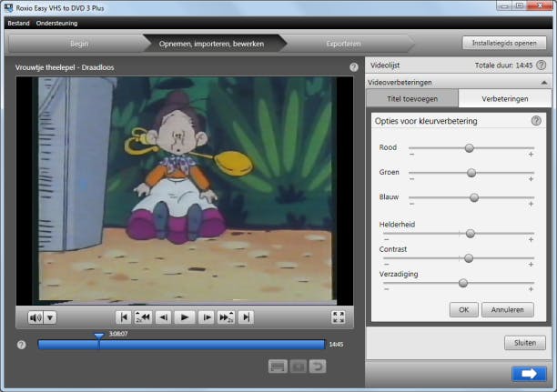Click the title Vrouwtje theelepel - Draadloos
Image resolution: width=557 pixels, height=392 pixels.
pos(65,67)
